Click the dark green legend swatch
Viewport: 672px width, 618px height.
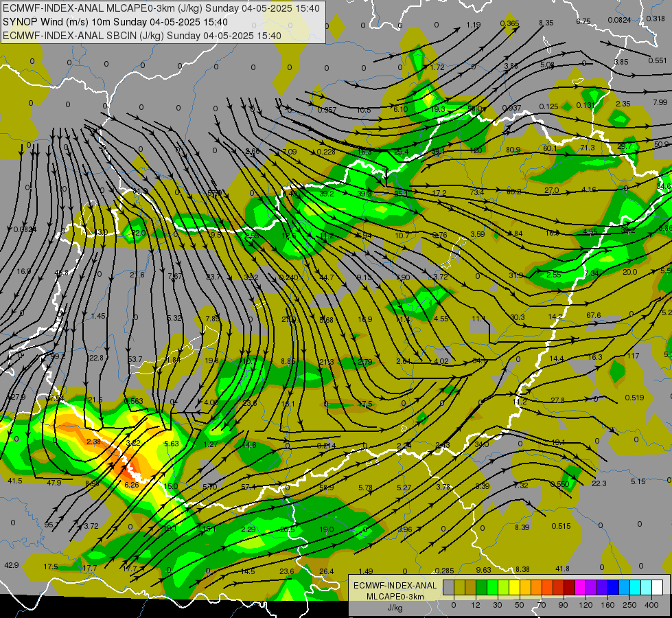click(x=482, y=587)
